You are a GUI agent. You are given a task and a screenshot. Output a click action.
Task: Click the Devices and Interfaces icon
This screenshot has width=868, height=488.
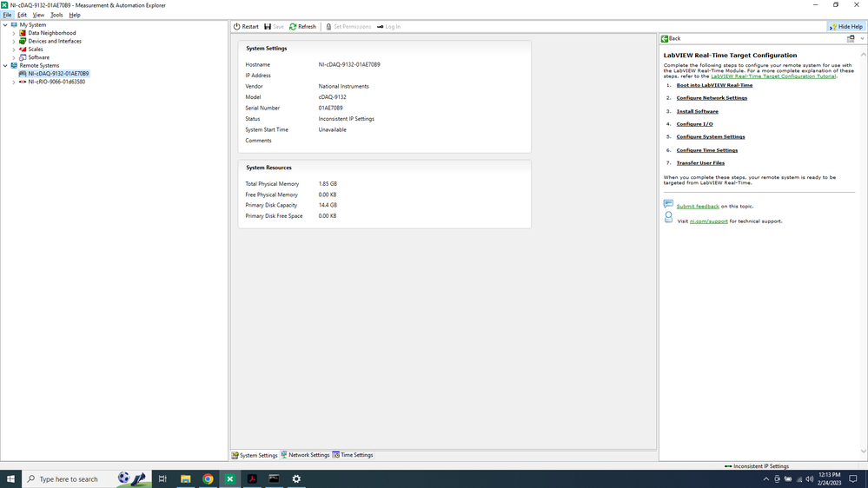(23, 41)
